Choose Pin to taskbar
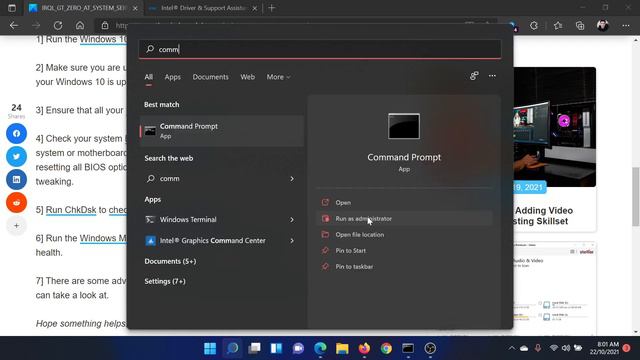Image resolution: width=640 pixels, height=360 pixels. tap(404, 267)
